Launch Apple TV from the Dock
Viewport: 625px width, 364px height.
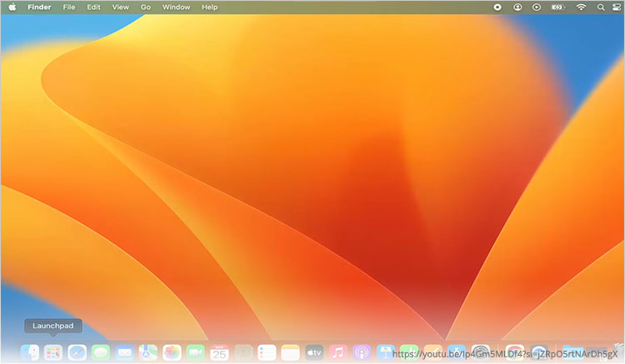314,352
